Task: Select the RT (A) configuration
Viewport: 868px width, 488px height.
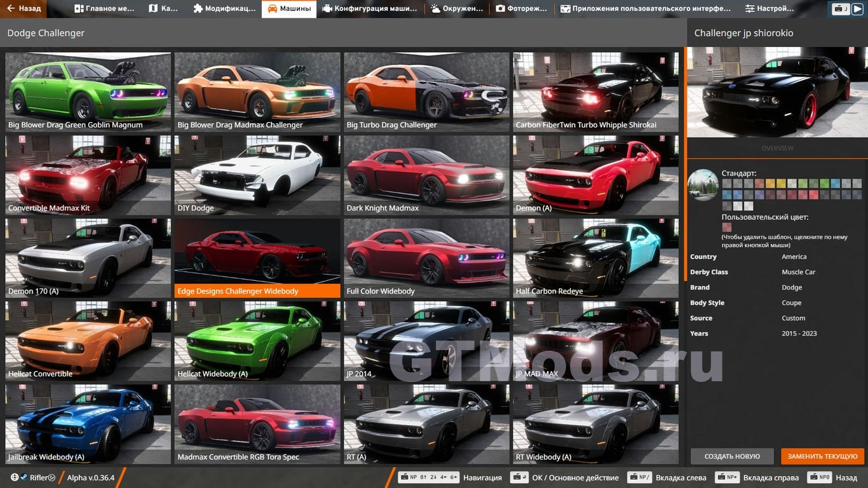Action: (426, 424)
